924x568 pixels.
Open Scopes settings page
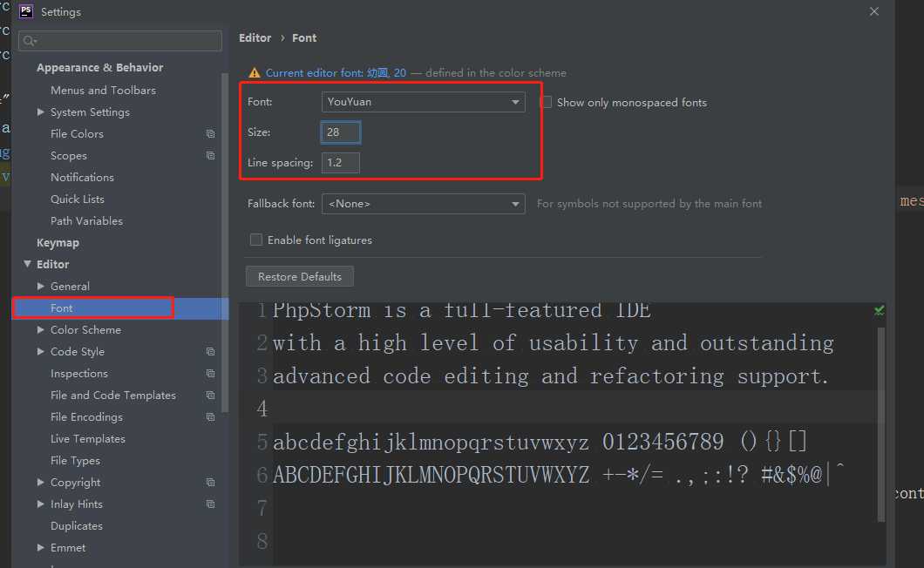[x=69, y=156]
